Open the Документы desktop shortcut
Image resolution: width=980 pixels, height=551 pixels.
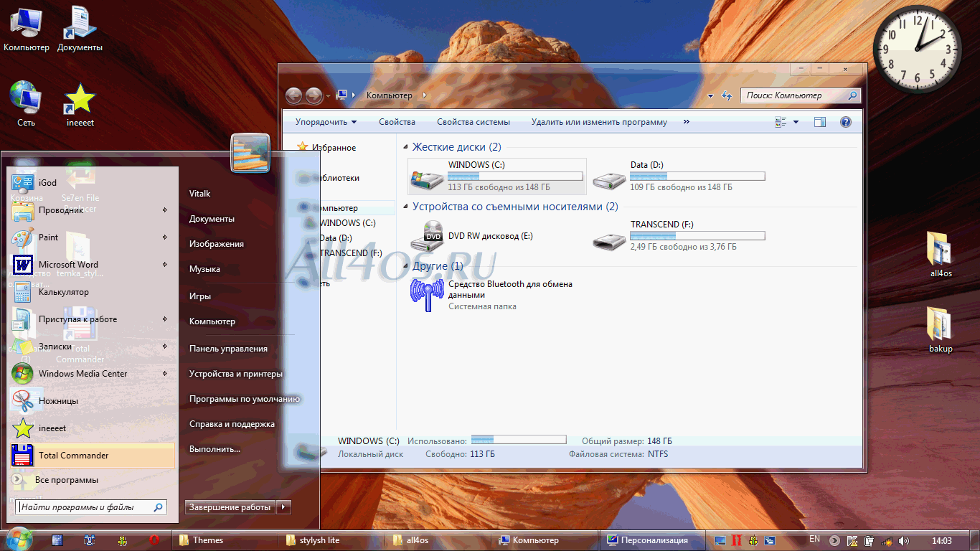80,29
